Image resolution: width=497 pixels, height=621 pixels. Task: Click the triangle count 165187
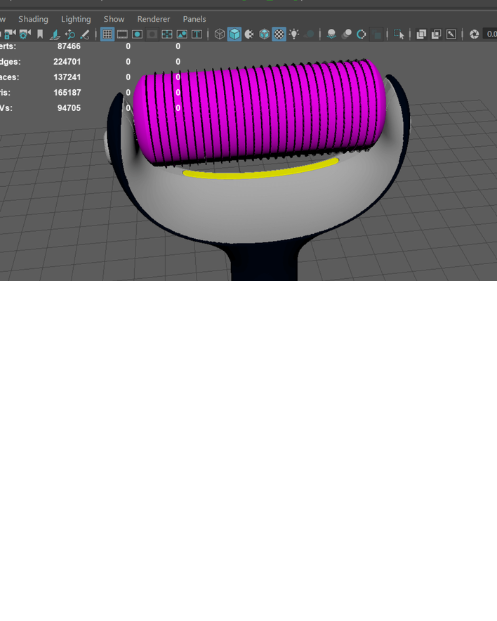67,93
